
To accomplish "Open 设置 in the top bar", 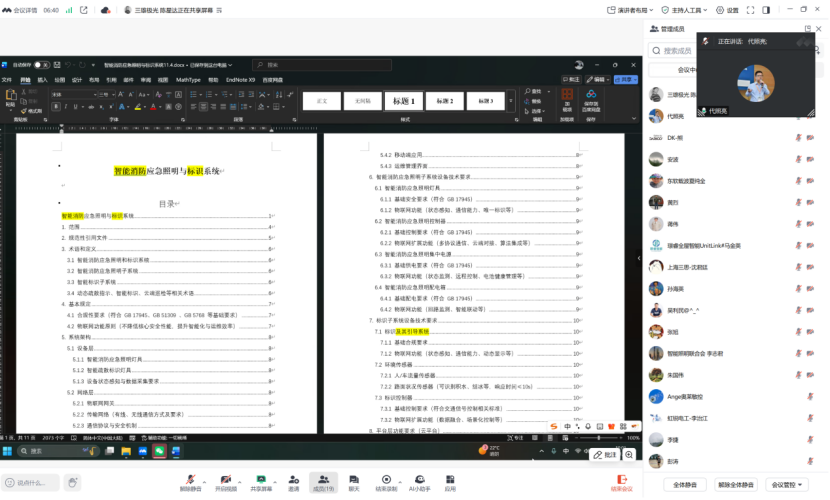I will click(727, 10).
